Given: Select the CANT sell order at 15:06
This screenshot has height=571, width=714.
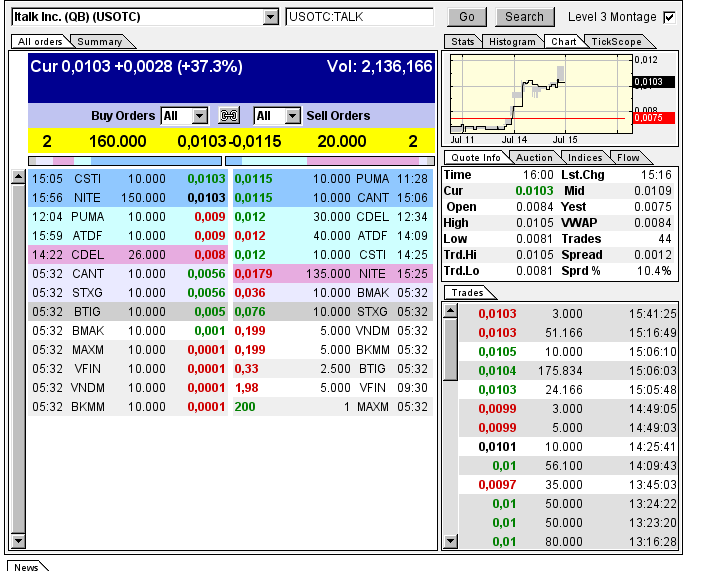Looking at the screenshot, I should pos(333,198).
